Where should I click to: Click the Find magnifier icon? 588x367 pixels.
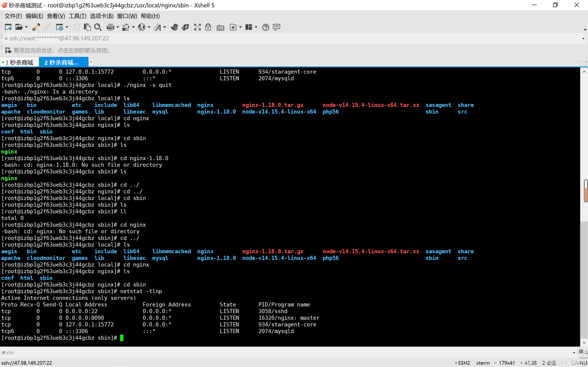point(98,27)
